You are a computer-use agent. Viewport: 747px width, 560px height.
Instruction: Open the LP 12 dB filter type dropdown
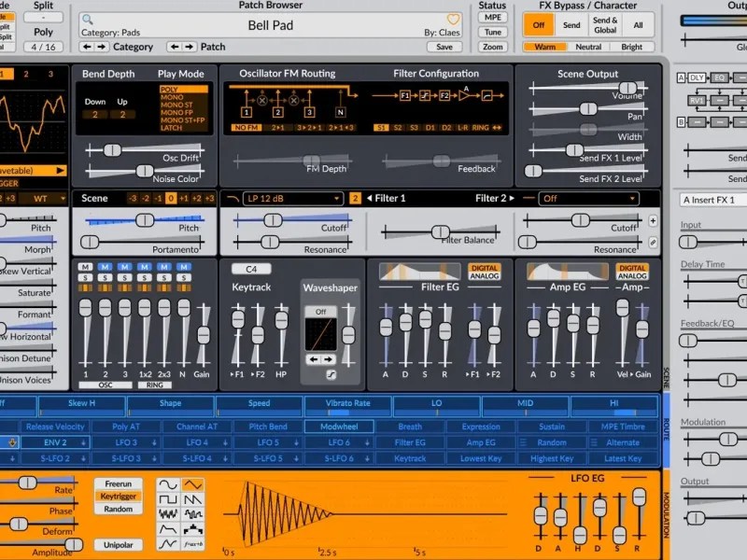coord(292,199)
